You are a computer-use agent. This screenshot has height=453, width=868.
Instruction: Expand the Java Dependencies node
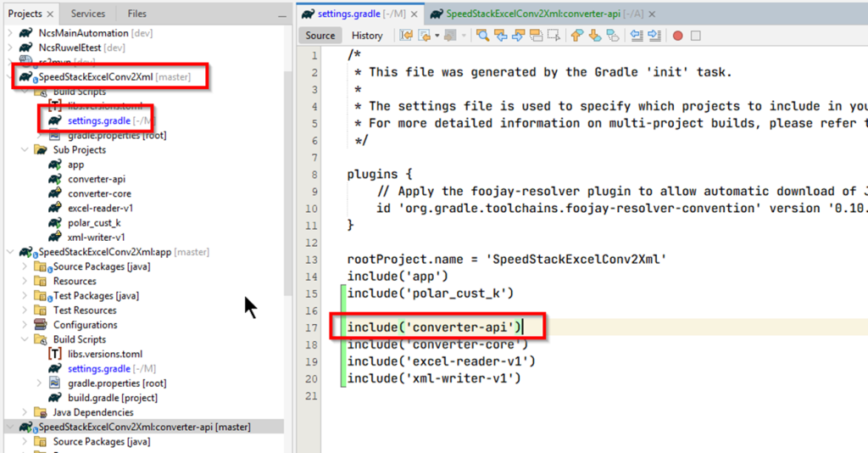pyautogui.click(x=25, y=412)
